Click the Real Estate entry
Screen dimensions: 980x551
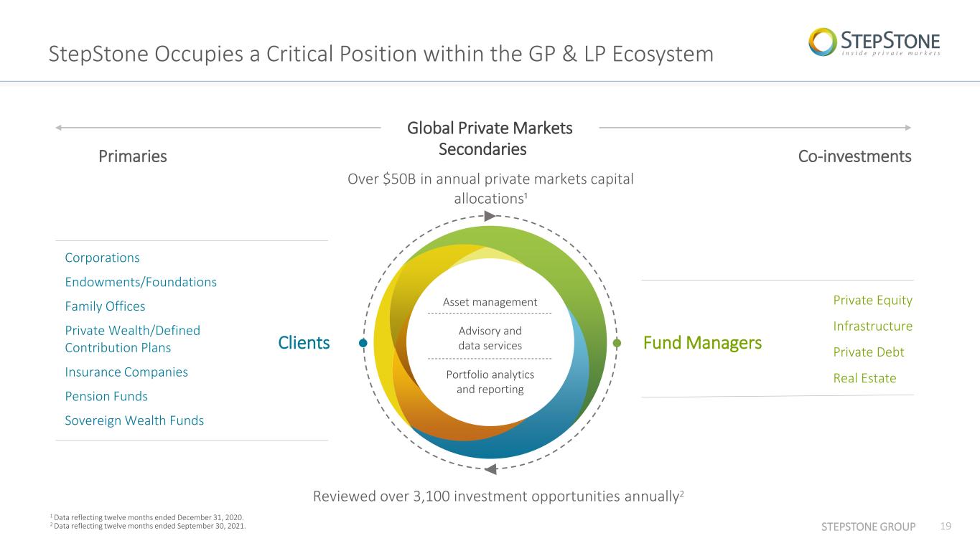(864, 378)
